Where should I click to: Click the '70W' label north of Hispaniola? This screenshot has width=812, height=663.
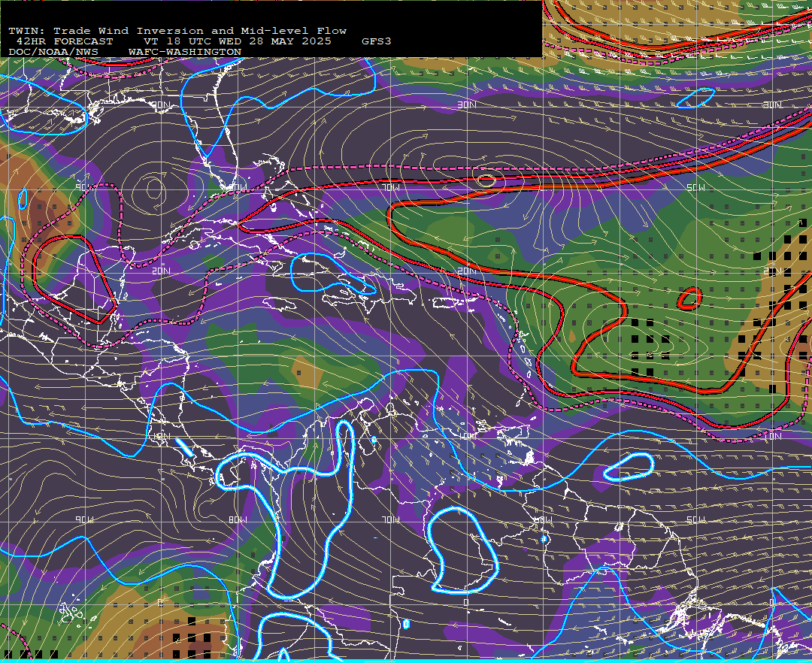pyautogui.click(x=391, y=187)
